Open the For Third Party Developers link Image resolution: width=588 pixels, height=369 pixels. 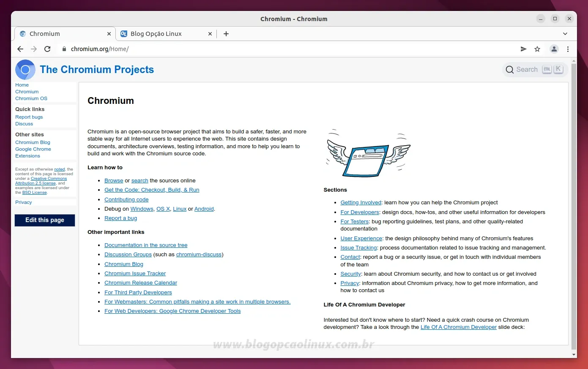point(138,292)
